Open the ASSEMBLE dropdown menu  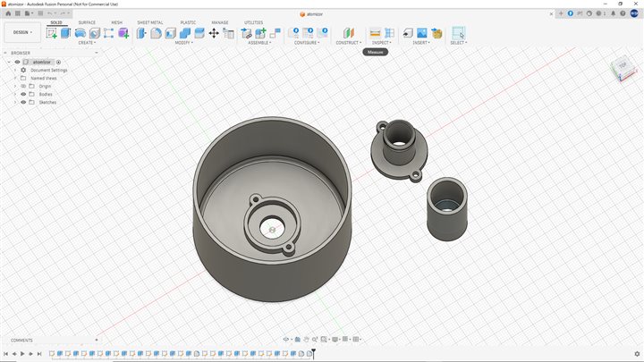(x=259, y=43)
